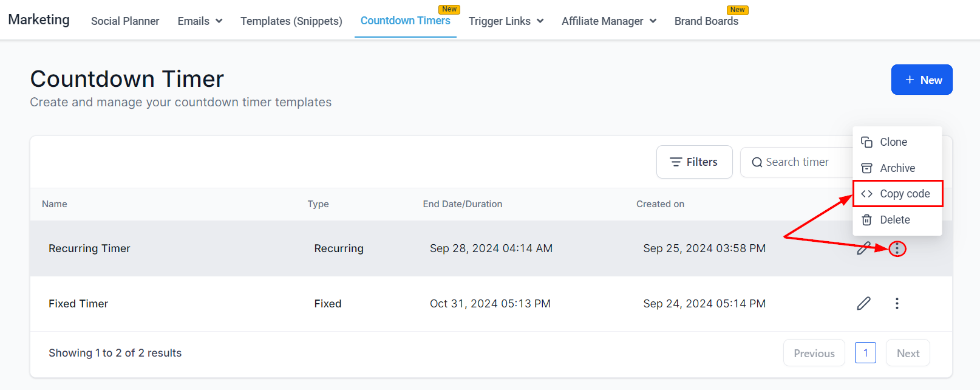
Task: Open the Filters button
Action: click(x=694, y=162)
